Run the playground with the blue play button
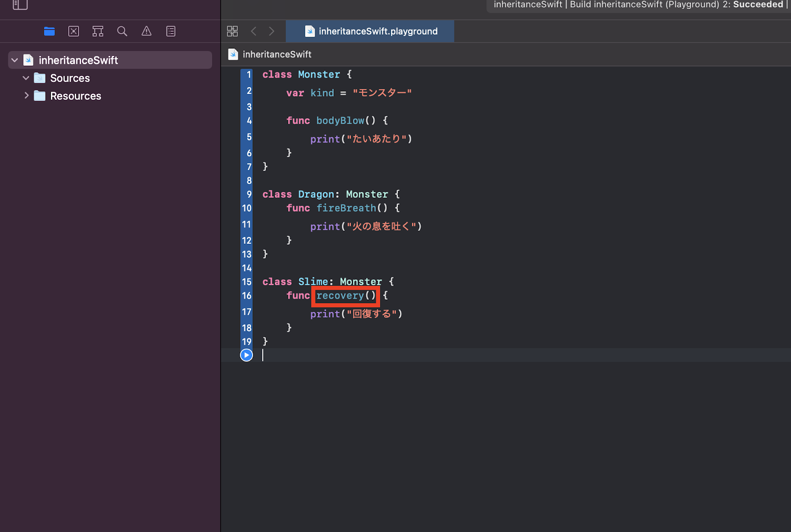Viewport: 791px width, 532px height. 246,355
